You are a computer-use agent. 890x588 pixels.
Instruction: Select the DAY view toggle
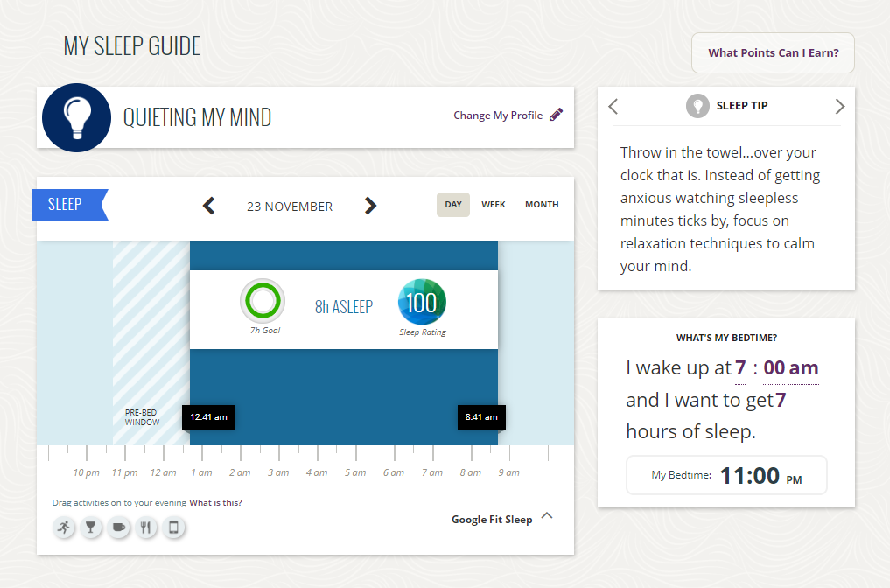click(x=452, y=204)
